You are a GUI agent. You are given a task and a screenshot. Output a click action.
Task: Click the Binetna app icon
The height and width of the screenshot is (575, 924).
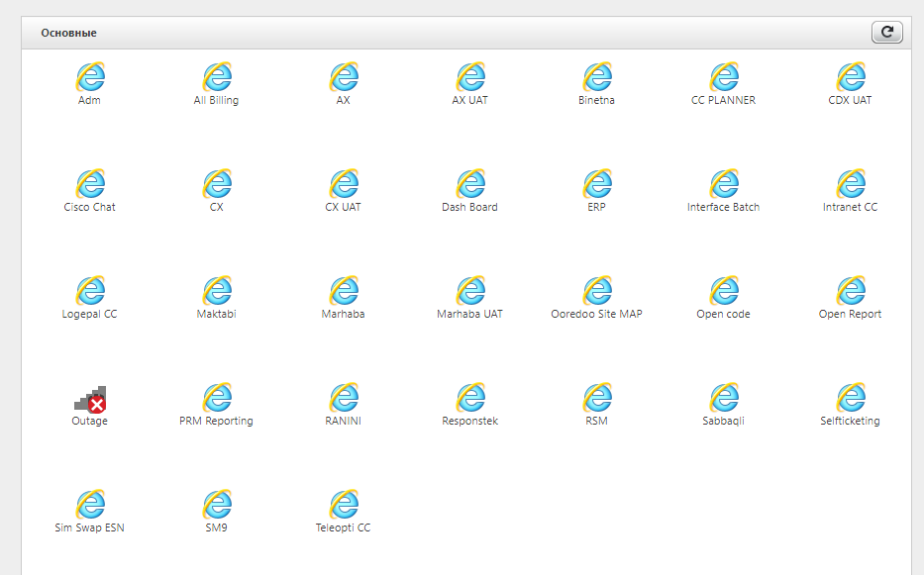tap(597, 77)
